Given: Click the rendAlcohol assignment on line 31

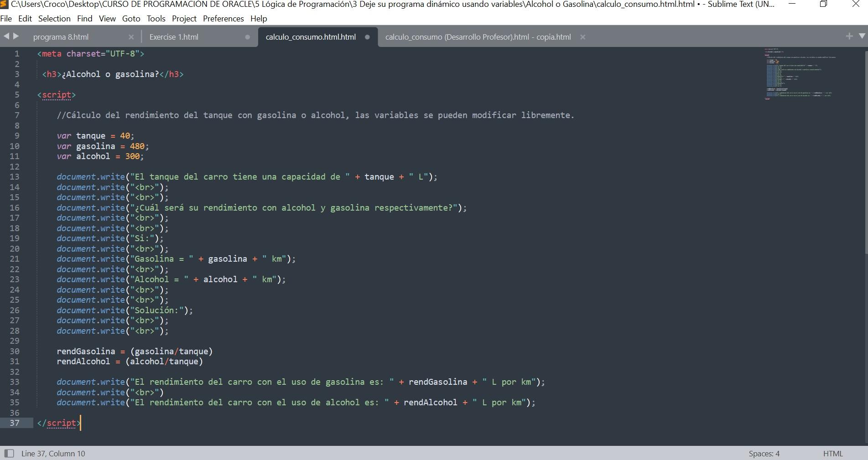Looking at the screenshot, I should tap(130, 362).
